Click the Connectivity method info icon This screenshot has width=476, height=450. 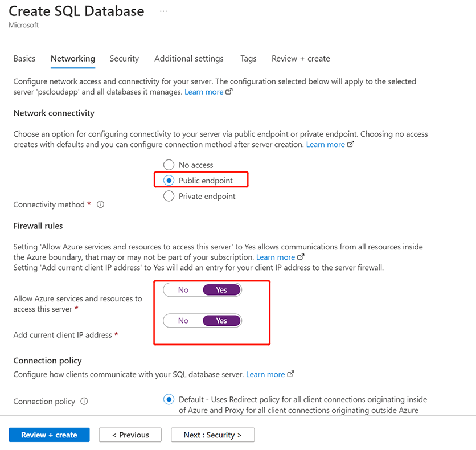point(100,204)
